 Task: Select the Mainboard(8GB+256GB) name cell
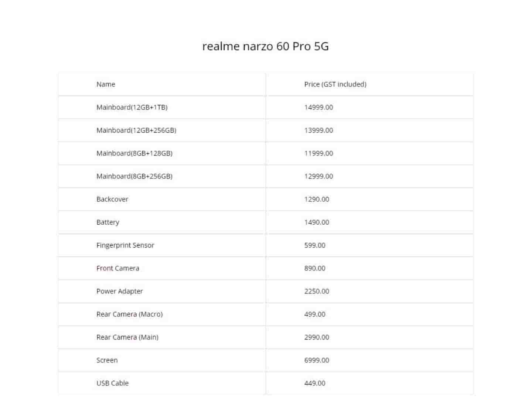pos(134,176)
